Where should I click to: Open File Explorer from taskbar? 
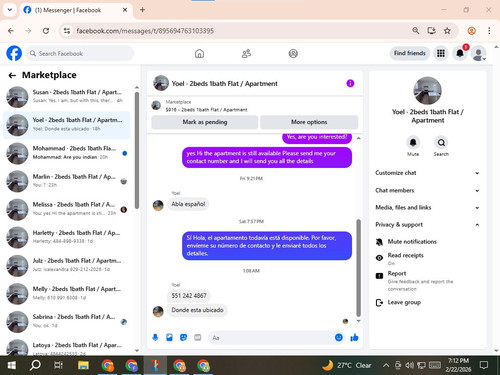coord(83,365)
